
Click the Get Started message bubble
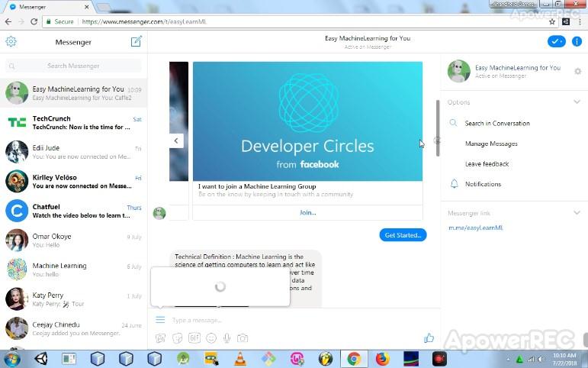click(x=403, y=235)
